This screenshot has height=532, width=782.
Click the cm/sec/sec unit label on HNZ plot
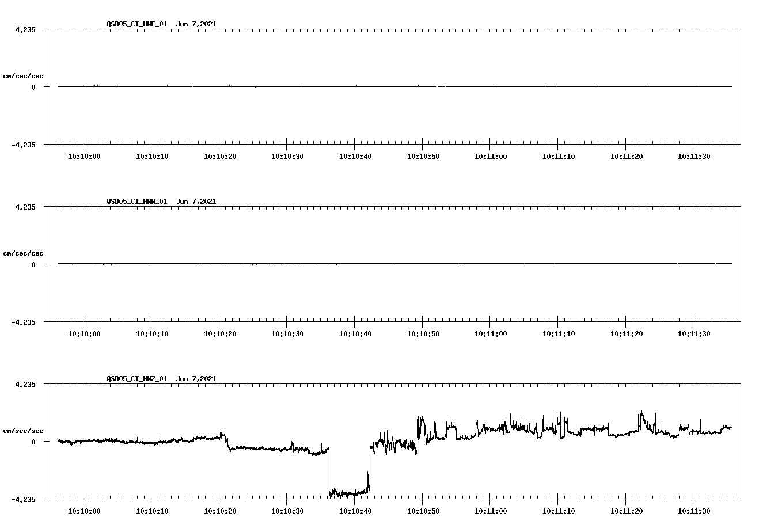[23, 431]
